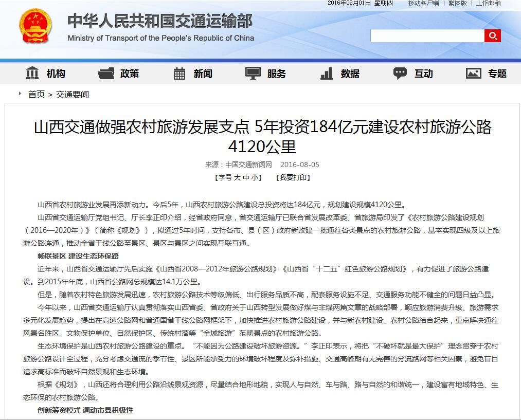Switch to 繁体版
Viewport: 521px width, 420px height.
pos(458,3)
